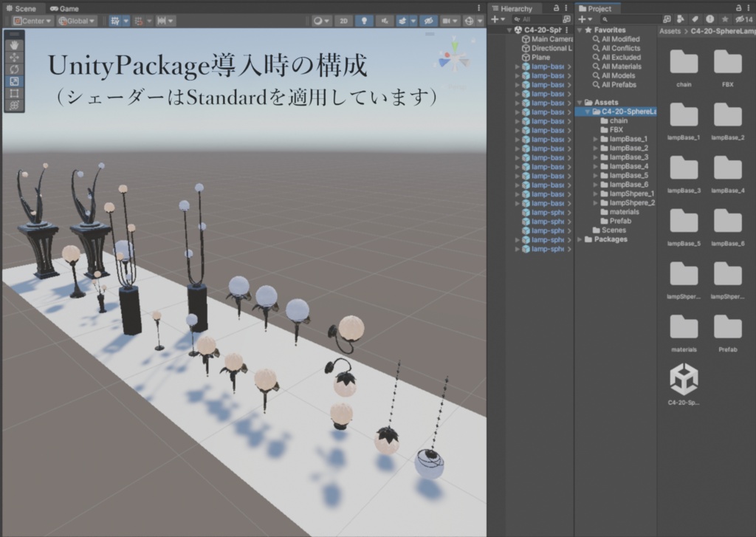Click the save search star icon in Project
This screenshot has width=756, height=537.
(725, 18)
